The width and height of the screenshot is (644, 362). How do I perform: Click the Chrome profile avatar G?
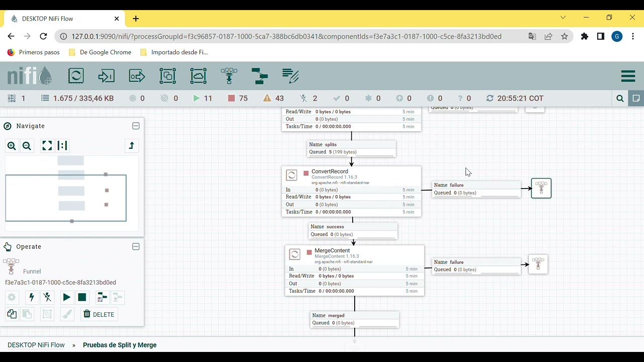617,36
